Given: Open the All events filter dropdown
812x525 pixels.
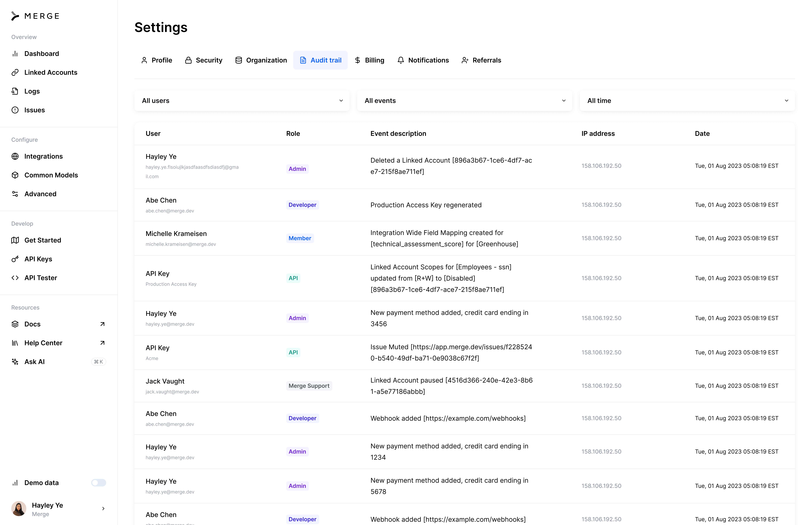Looking at the screenshot, I should point(464,101).
